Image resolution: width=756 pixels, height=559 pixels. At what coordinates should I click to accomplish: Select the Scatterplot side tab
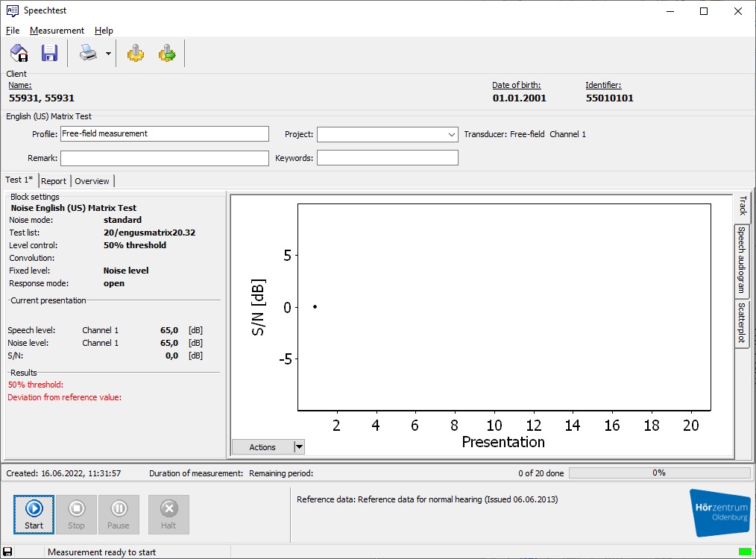pyautogui.click(x=742, y=323)
